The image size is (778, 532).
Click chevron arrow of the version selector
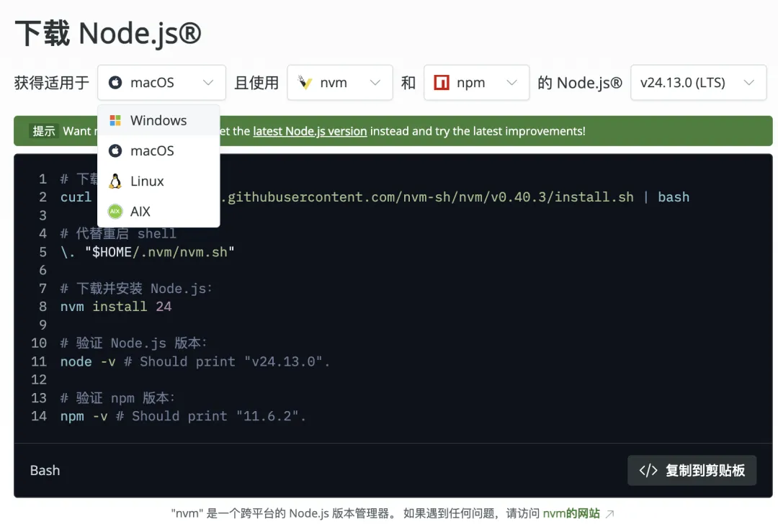(x=749, y=83)
